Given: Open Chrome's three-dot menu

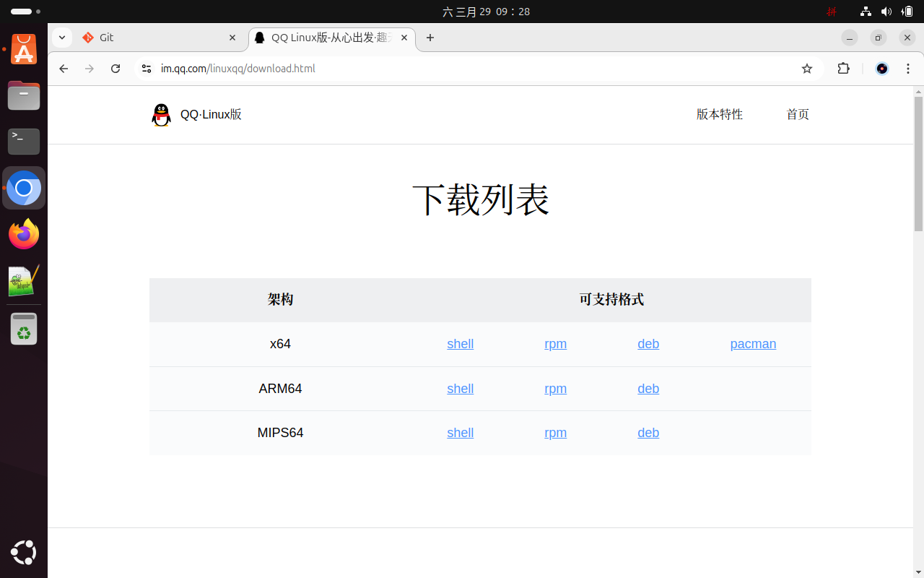Looking at the screenshot, I should coord(907,69).
